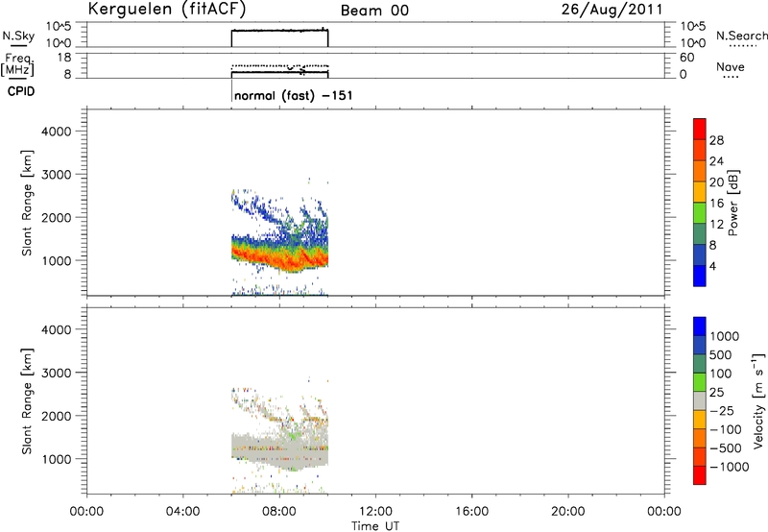Pick the yellow-orange 16–20 dB Power colorbar segment
Image resolution: width=768 pixels, height=532 pixels.
click(x=700, y=192)
